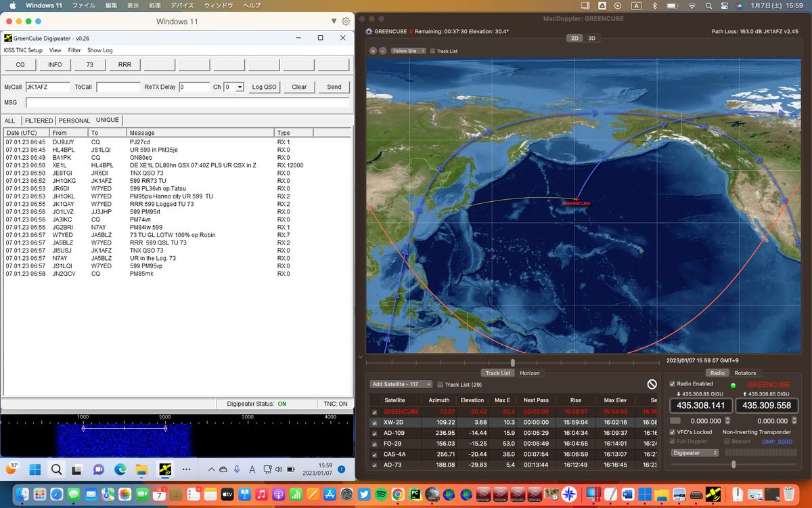Open the Filter menu in GreenCube Digipeater
Screen dimensions: 812x508
point(74,50)
